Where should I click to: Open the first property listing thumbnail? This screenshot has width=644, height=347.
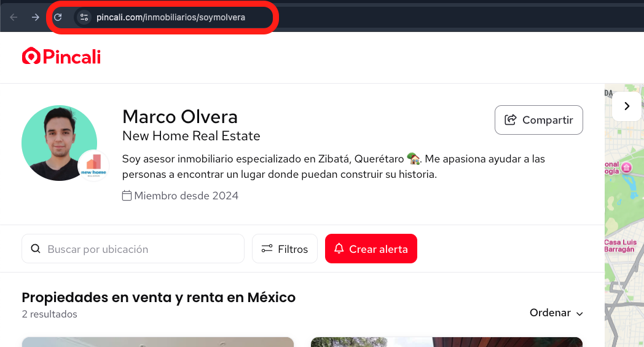click(158, 342)
